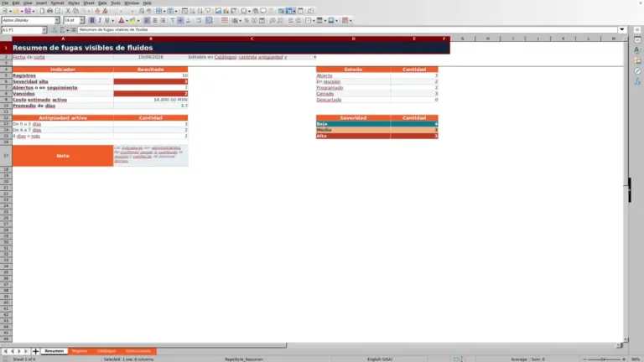
Task: Open the Data menu
Action: click(102, 3)
